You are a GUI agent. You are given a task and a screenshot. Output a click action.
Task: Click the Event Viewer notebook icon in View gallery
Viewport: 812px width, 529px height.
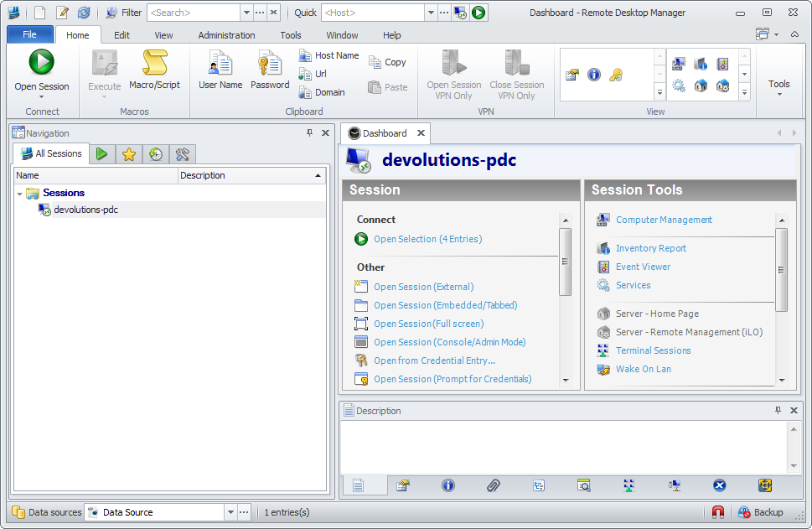click(722, 64)
